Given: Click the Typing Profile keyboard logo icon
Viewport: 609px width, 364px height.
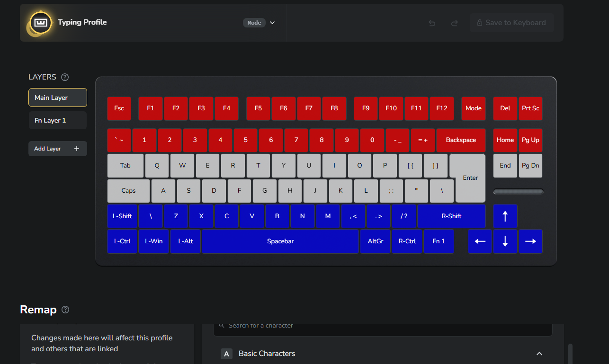Looking at the screenshot, I should pyautogui.click(x=40, y=22).
